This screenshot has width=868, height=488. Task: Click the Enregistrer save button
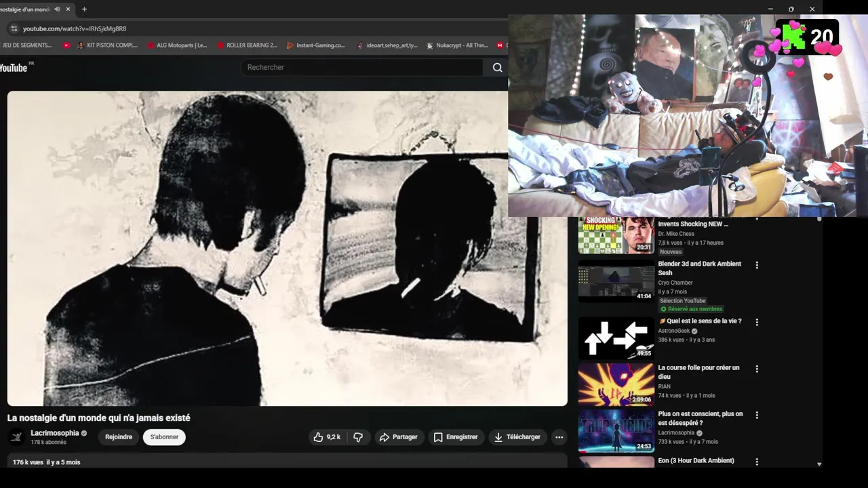(x=456, y=437)
